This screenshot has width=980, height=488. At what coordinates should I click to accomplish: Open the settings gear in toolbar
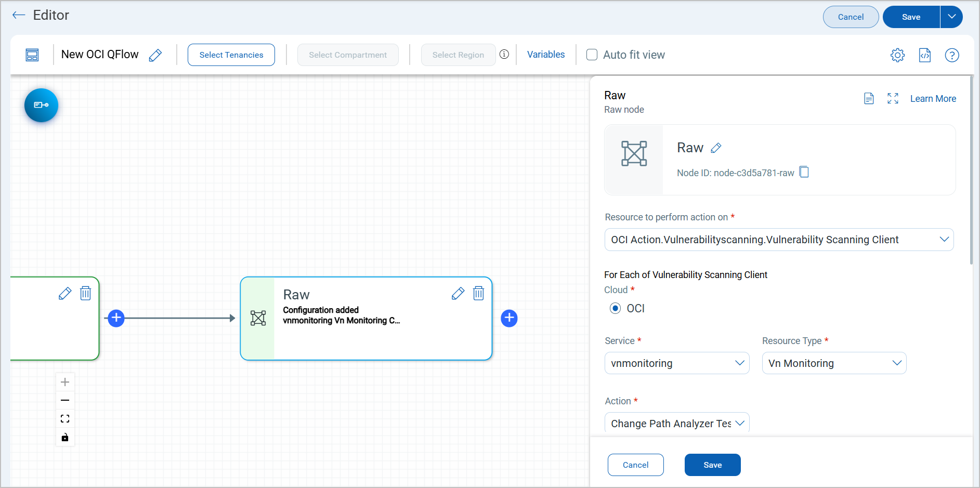pyautogui.click(x=897, y=55)
